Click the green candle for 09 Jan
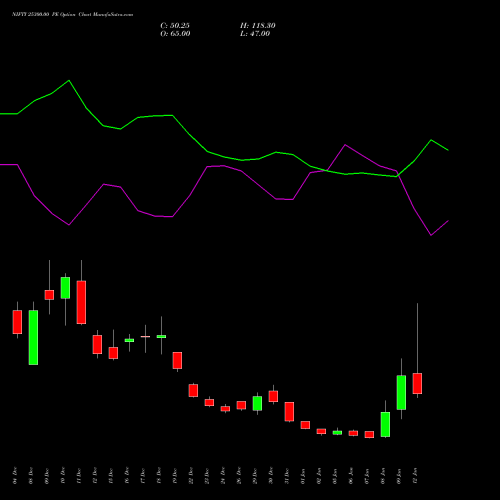Image resolution: width=500 pixels, height=500 pixels. [401, 392]
